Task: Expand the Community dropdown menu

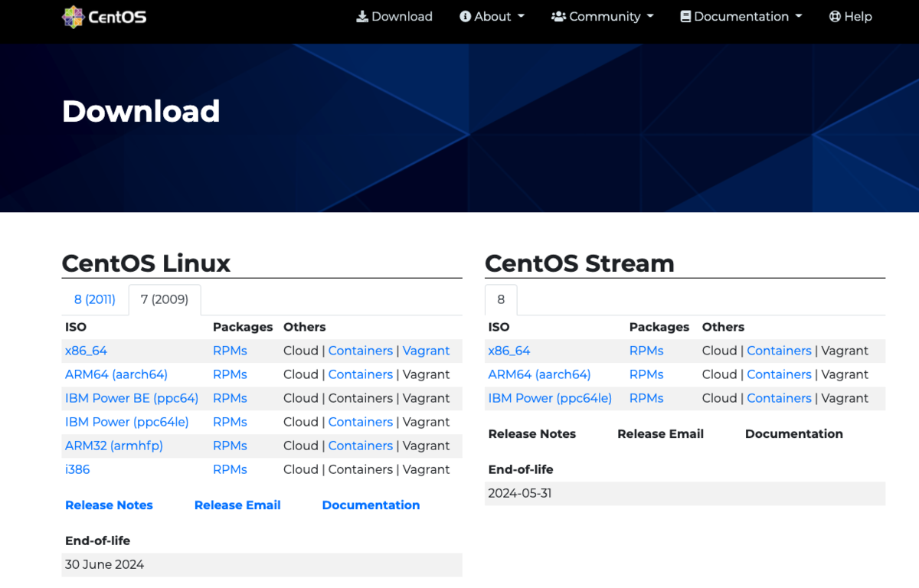Action: pos(603,17)
